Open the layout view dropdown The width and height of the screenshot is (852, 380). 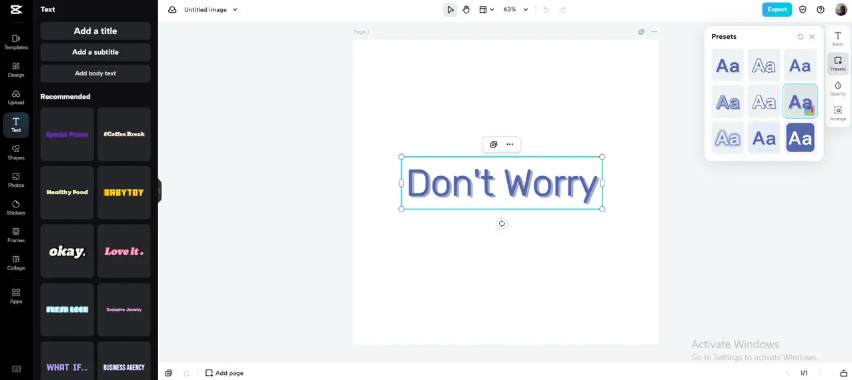(486, 9)
